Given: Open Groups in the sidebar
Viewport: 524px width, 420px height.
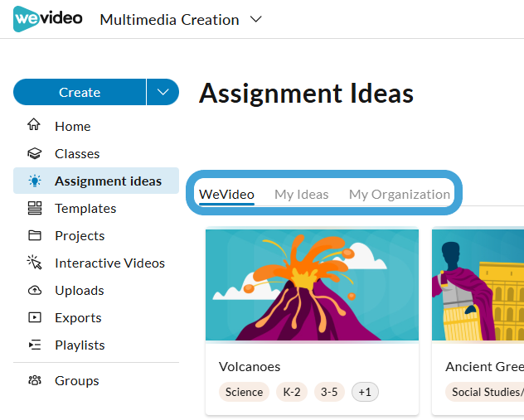Looking at the screenshot, I should (x=96, y=380).
